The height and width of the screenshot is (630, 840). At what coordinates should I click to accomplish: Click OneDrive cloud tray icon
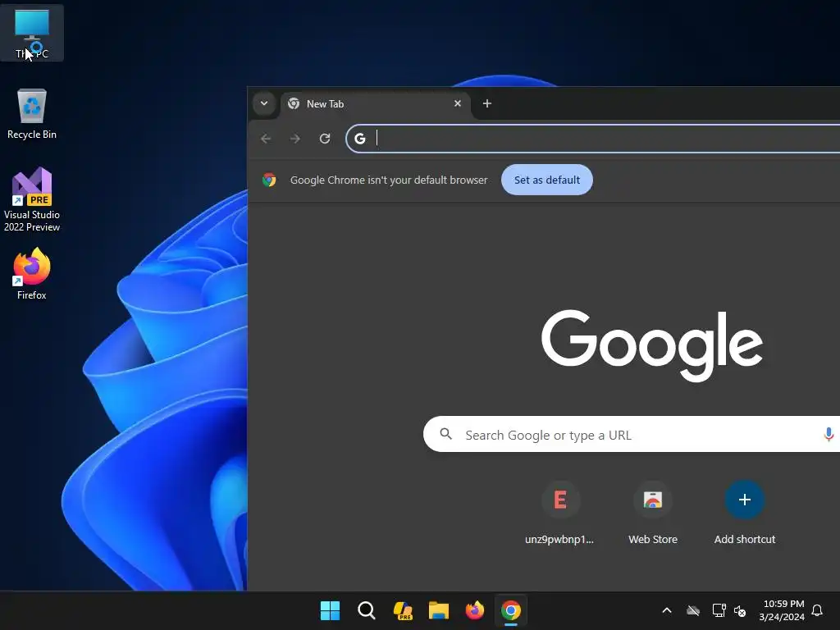coord(693,610)
